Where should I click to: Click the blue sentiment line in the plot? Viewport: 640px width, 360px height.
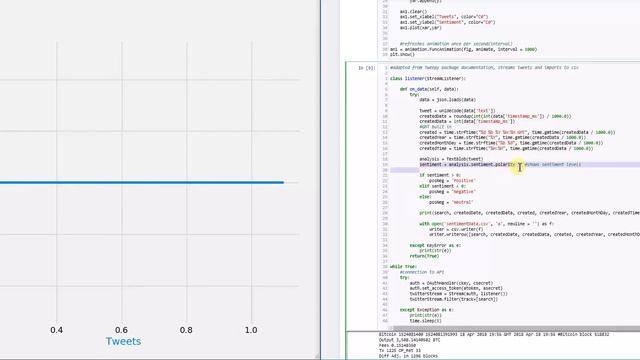pyautogui.click(x=142, y=182)
